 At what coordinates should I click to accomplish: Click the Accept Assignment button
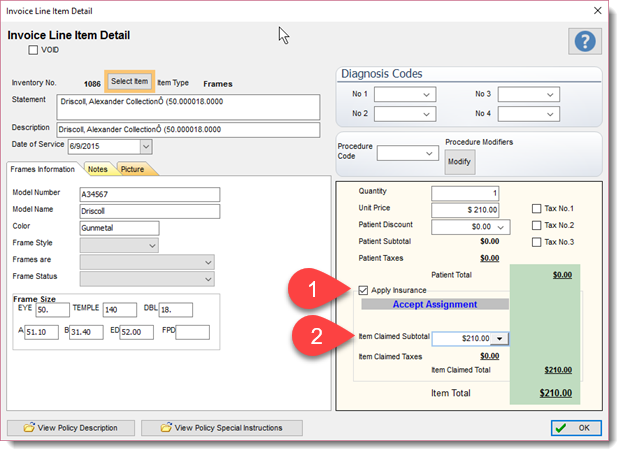click(x=435, y=304)
